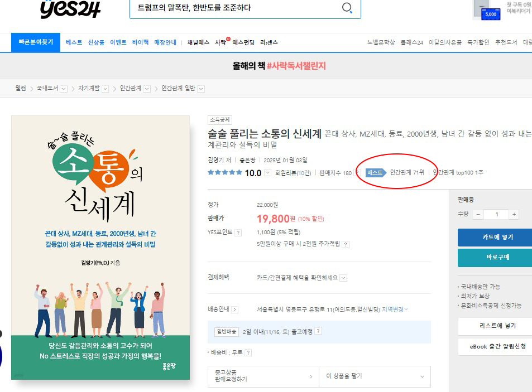Open the 클래스24 link
Viewport: 532px width, 392px height.
pyautogui.click(x=412, y=42)
